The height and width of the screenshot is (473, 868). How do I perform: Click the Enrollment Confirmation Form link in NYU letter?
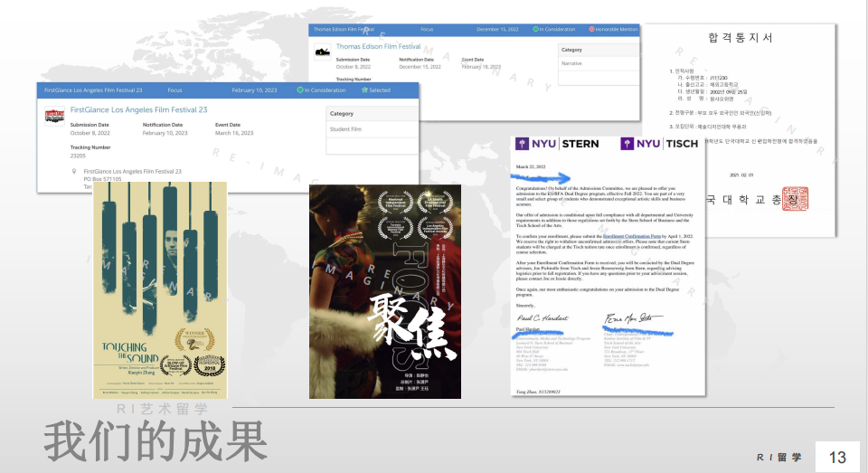[632, 236]
